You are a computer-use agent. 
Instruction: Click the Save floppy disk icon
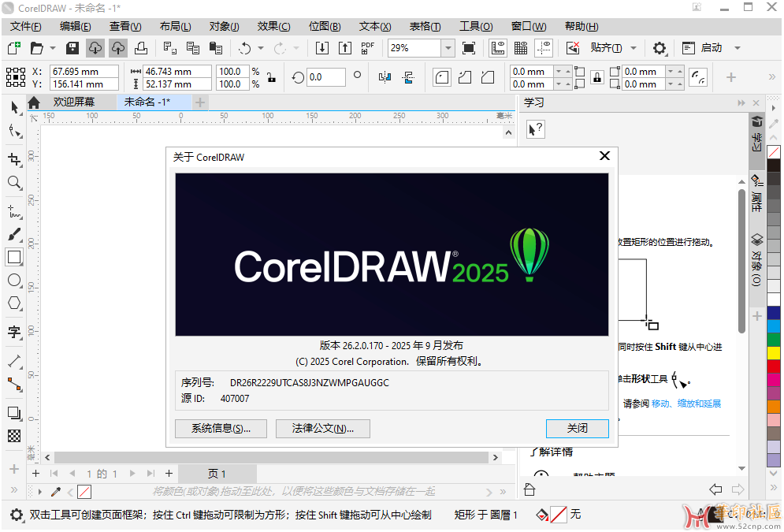[x=72, y=48]
